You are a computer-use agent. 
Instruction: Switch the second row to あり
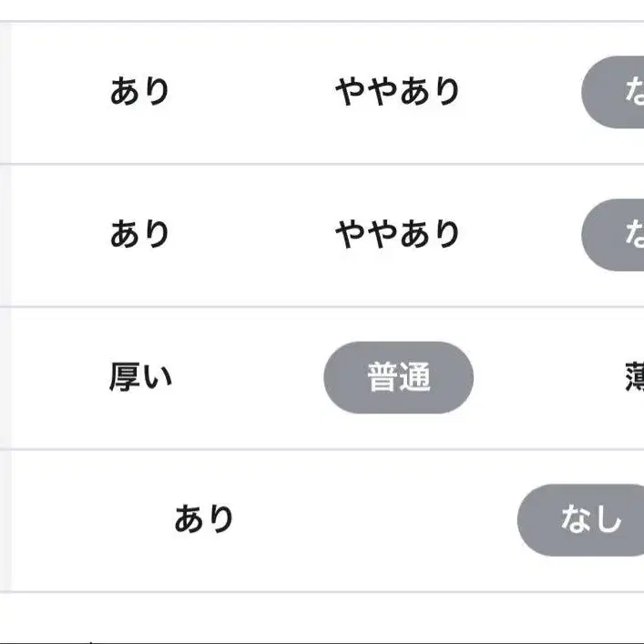pyautogui.click(x=139, y=235)
